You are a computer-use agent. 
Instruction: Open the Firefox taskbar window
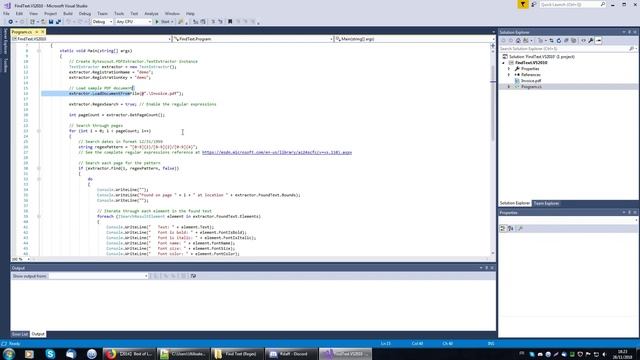[x=129, y=354]
